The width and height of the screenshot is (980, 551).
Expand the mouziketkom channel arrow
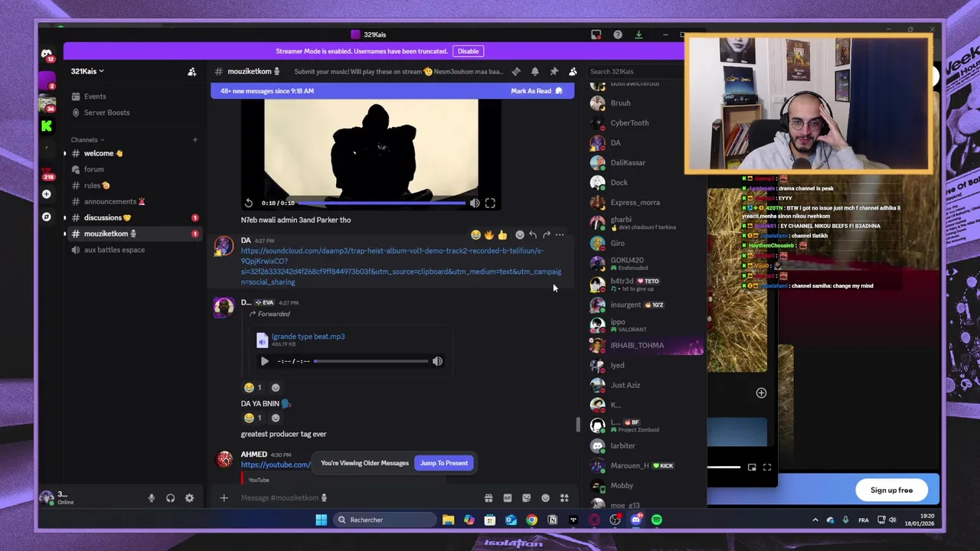point(65,234)
